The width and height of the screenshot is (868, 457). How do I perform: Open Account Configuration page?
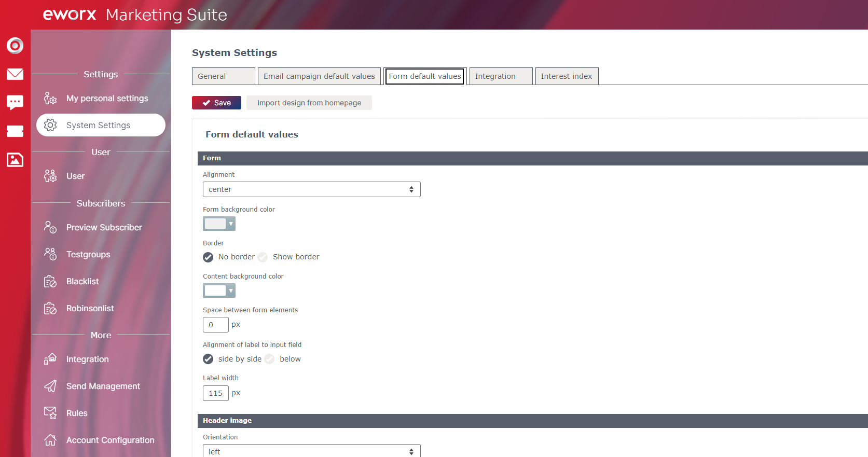coord(111,440)
